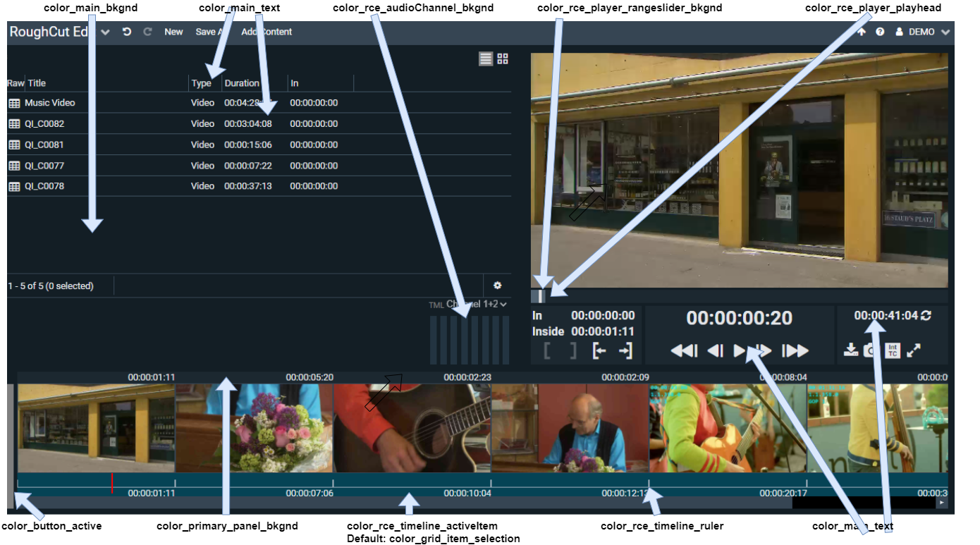Click the download icon under the timecode

coord(850,350)
